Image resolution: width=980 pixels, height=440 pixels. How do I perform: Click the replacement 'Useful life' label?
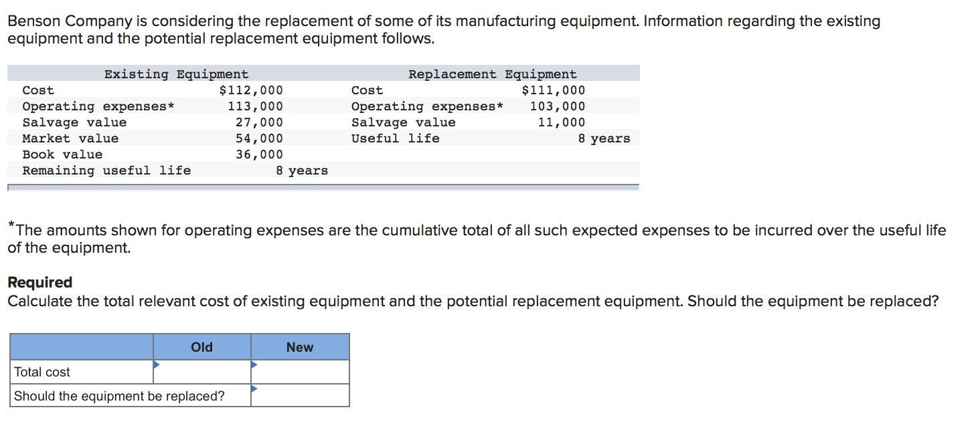click(x=396, y=138)
